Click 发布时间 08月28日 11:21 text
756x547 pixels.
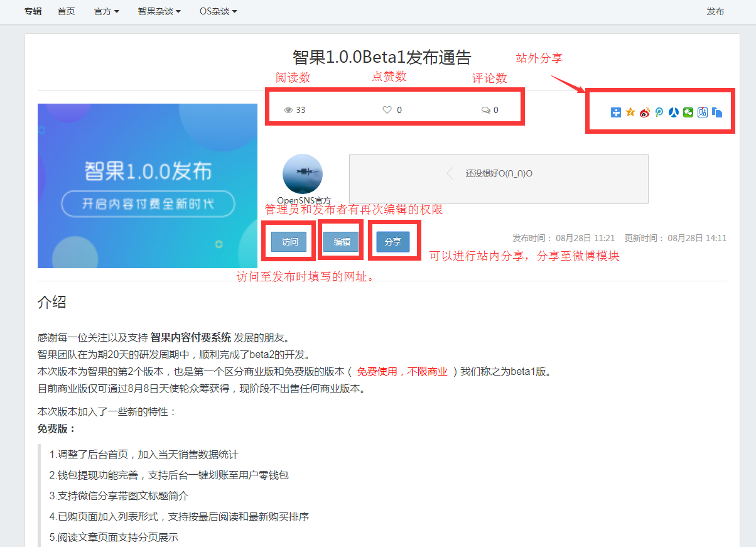click(564, 238)
